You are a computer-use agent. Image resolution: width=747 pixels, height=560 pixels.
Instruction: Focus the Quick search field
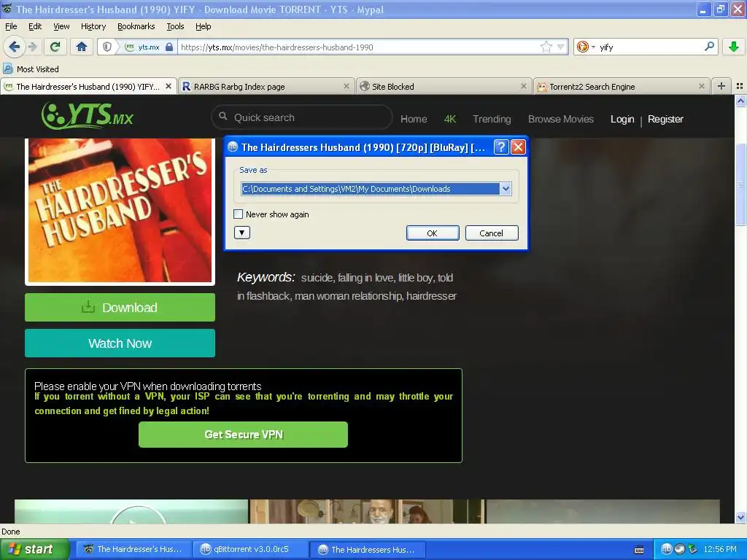pyautogui.click(x=301, y=117)
